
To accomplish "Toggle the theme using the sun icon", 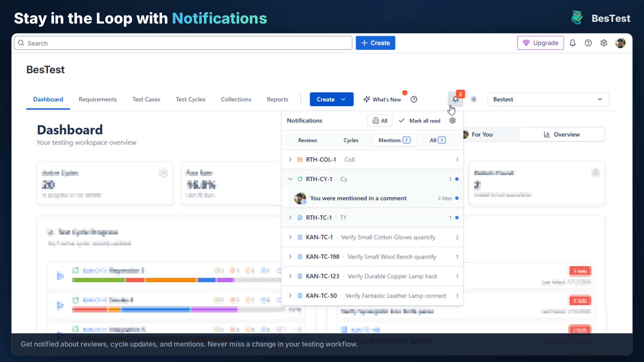I will coord(474,99).
